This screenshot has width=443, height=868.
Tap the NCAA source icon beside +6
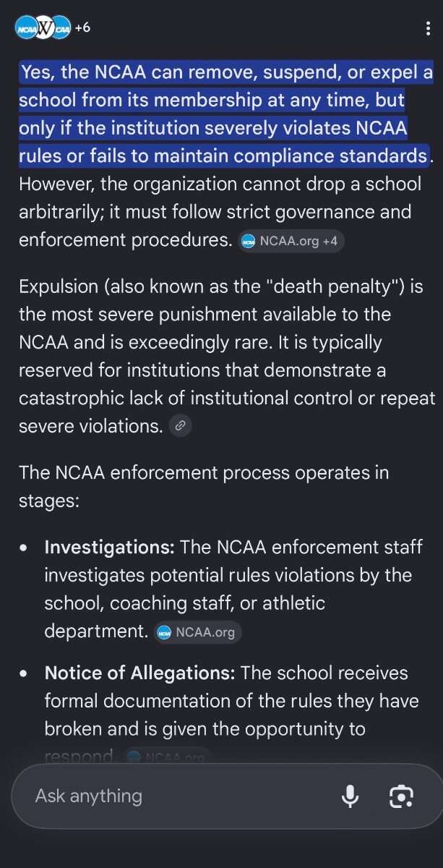61,27
